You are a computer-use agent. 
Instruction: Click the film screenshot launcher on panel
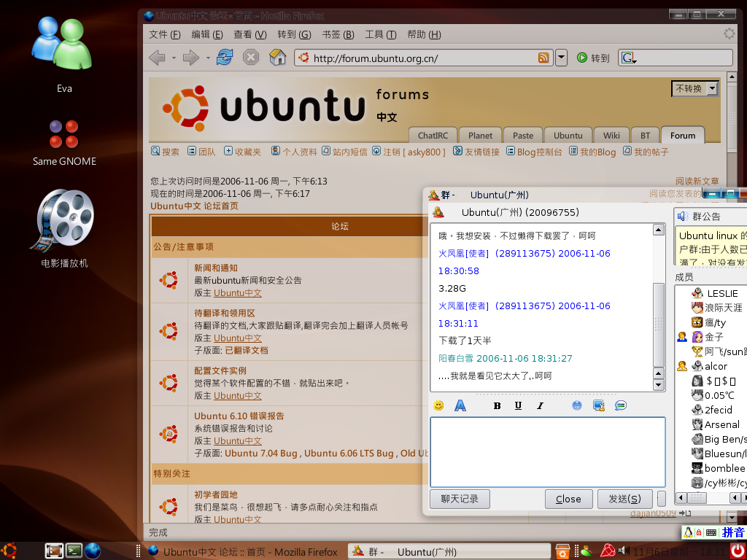(x=54, y=551)
